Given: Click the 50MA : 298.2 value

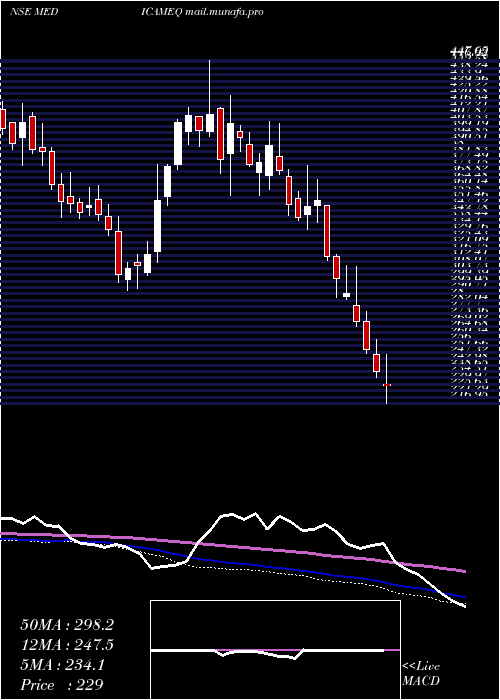Looking at the screenshot, I should (67, 625).
